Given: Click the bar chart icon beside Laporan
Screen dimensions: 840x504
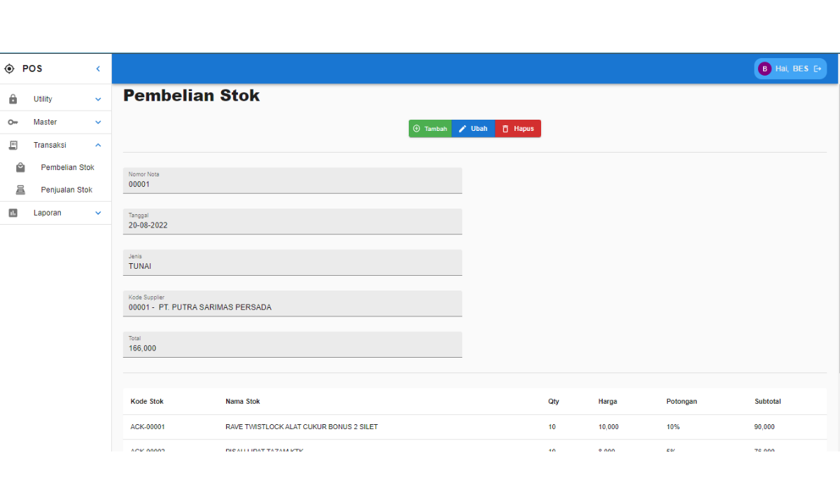Looking at the screenshot, I should (x=13, y=213).
